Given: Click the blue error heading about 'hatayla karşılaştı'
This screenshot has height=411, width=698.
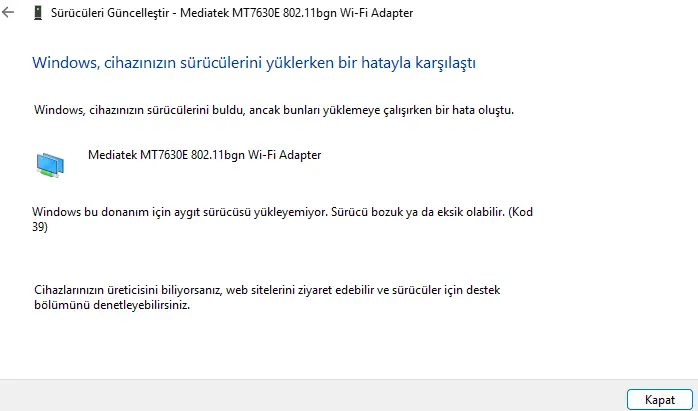Looking at the screenshot, I should coord(254,63).
